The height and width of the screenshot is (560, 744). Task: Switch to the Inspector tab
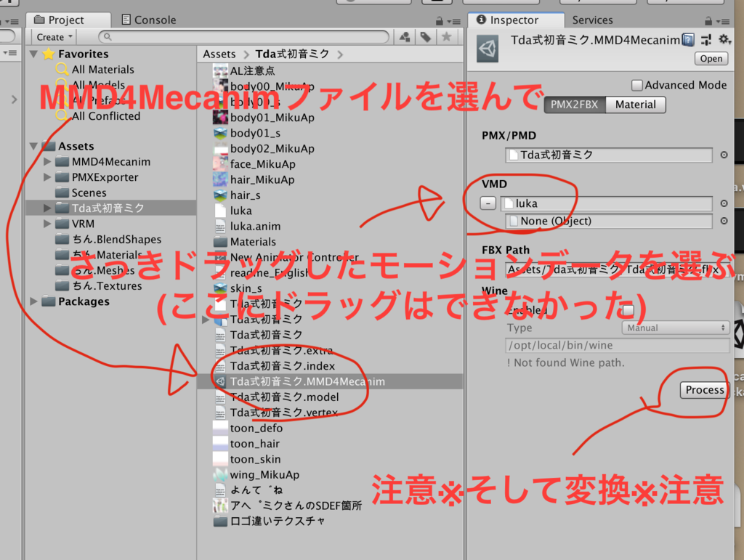pos(515,20)
